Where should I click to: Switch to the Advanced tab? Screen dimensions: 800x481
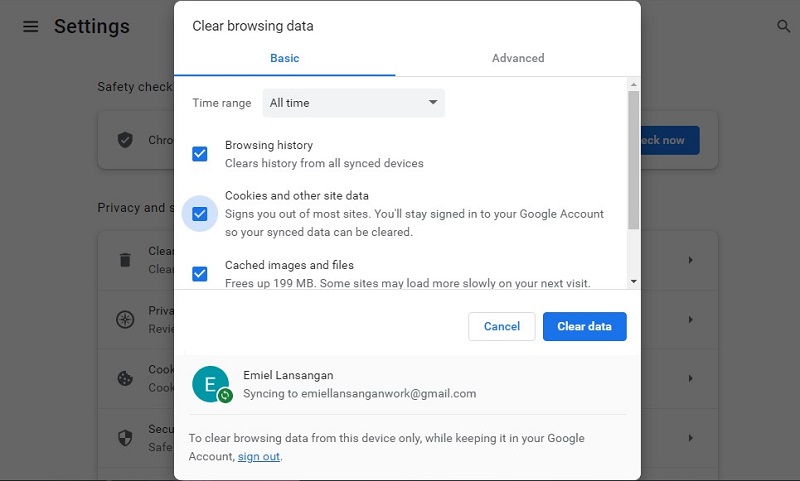pyautogui.click(x=518, y=58)
